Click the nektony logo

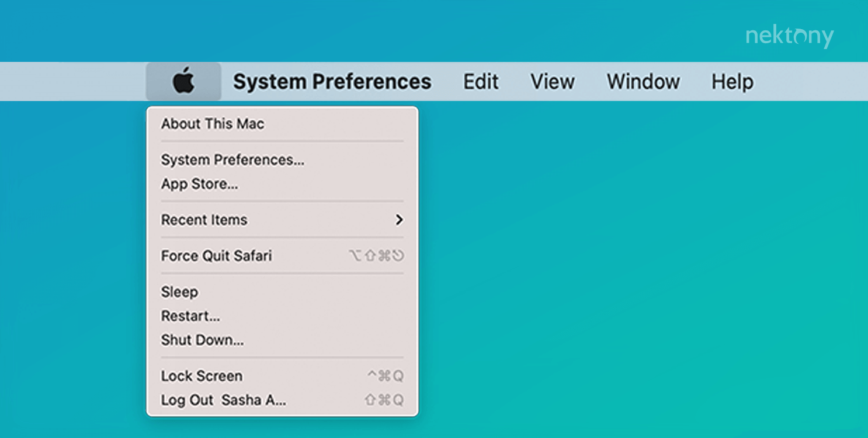[790, 36]
